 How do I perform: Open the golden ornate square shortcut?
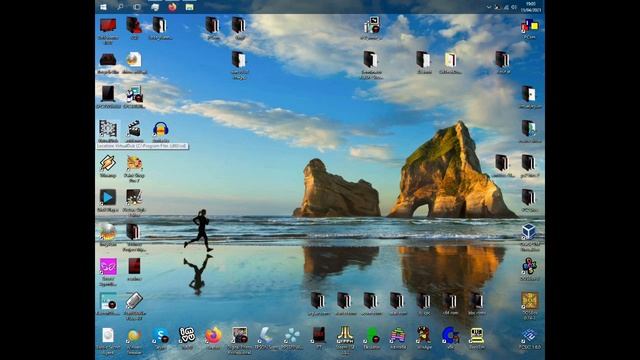(x=529, y=301)
